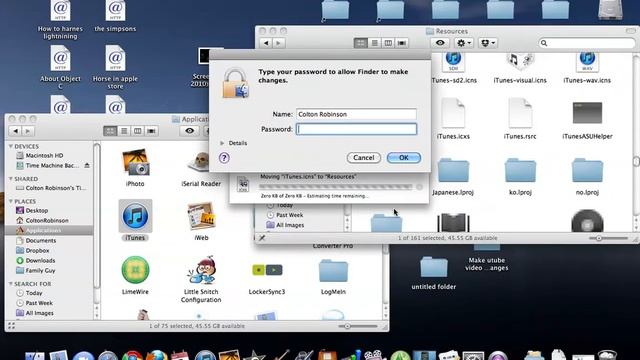Expand Details in password dialog

point(222,143)
